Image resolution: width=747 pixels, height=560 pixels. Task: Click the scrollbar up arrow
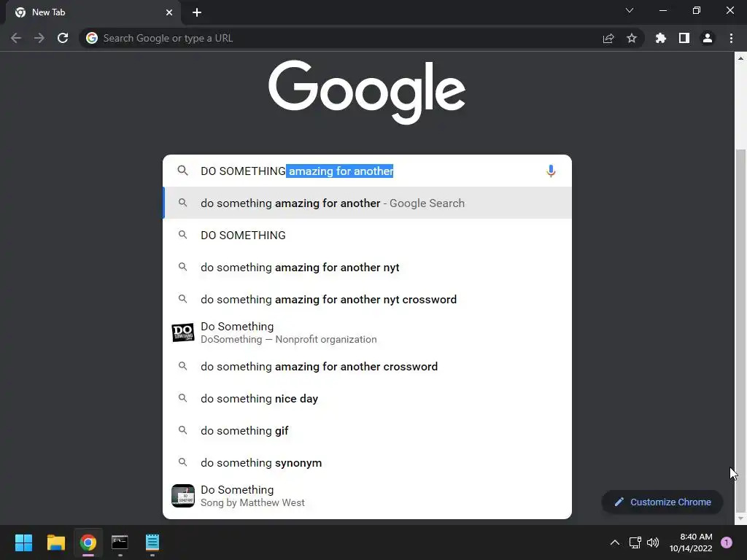740,58
